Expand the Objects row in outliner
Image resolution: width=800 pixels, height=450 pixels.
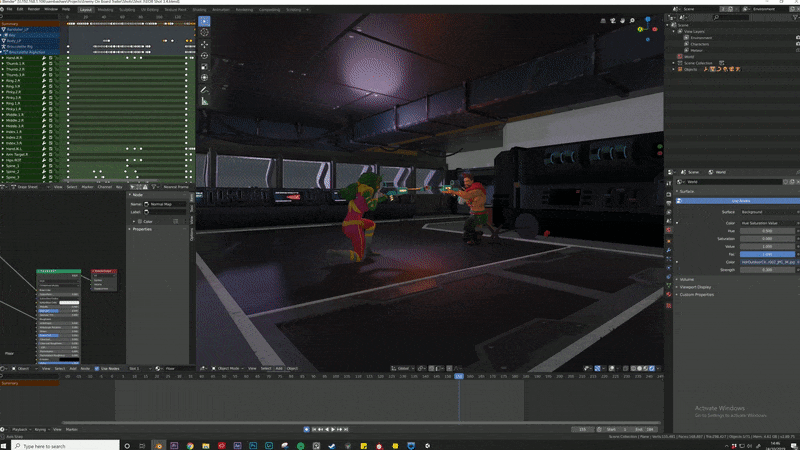pyautogui.click(x=674, y=69)
